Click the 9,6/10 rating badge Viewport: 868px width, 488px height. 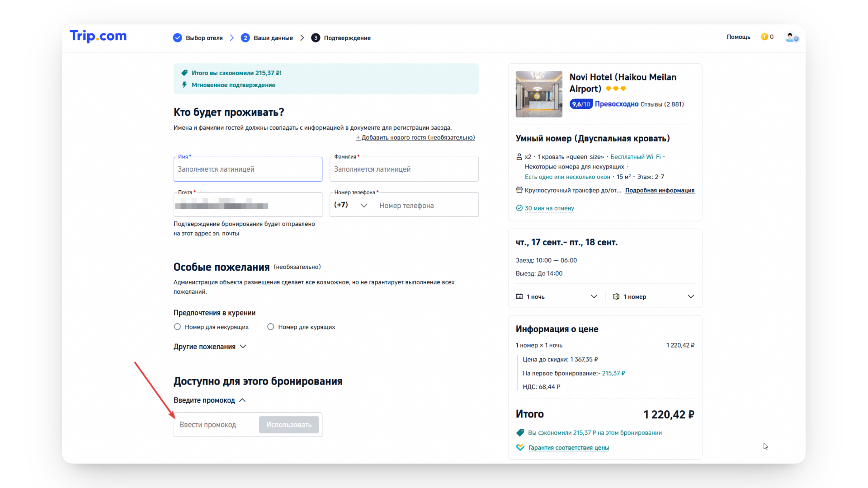(x=581, y=104)
